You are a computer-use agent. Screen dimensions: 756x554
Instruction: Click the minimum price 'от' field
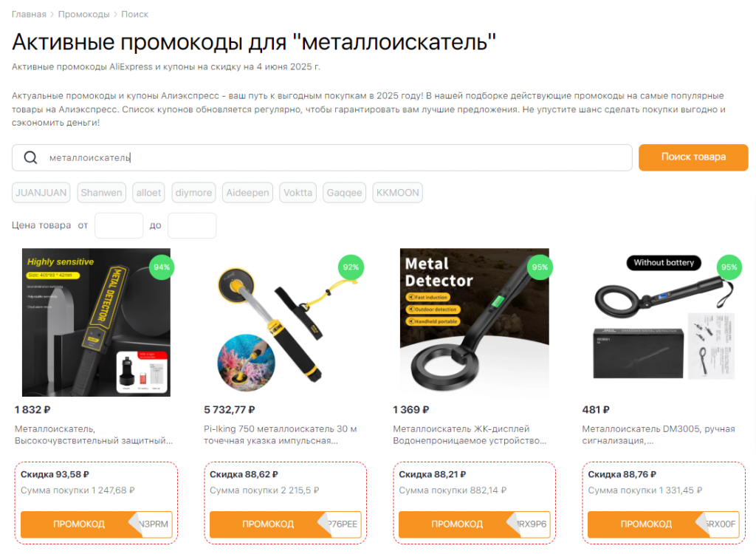[119, 225]
